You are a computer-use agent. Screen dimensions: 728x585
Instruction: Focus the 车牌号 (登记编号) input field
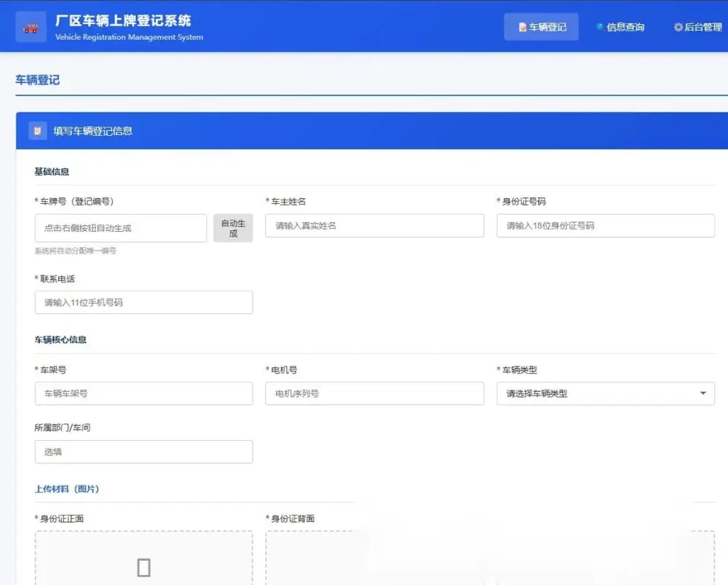click(121, 228)
